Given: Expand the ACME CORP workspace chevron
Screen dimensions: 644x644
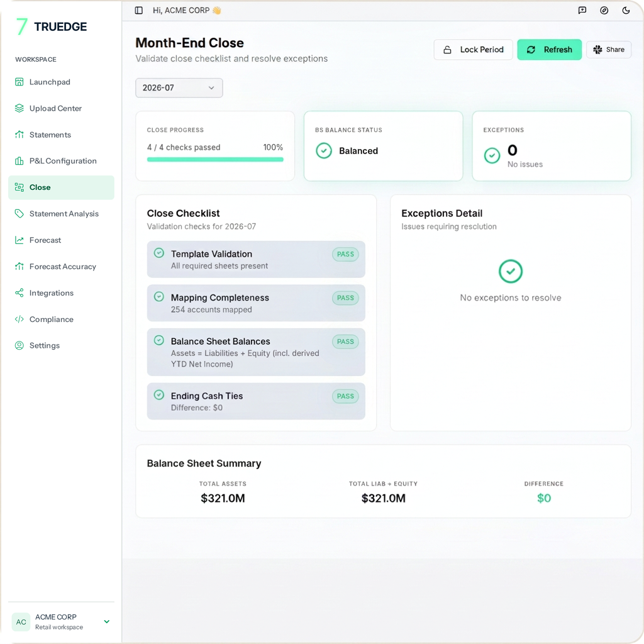Looking at the screenshot, I should 107,622.
